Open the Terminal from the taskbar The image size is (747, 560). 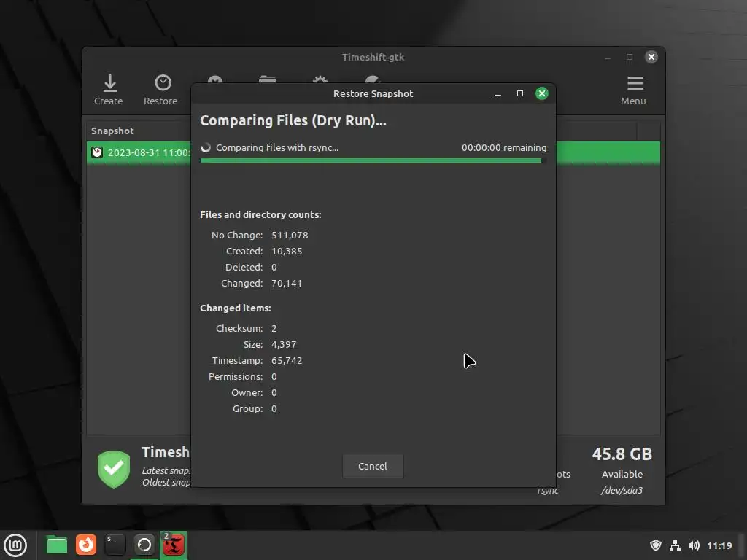[115, 545]
